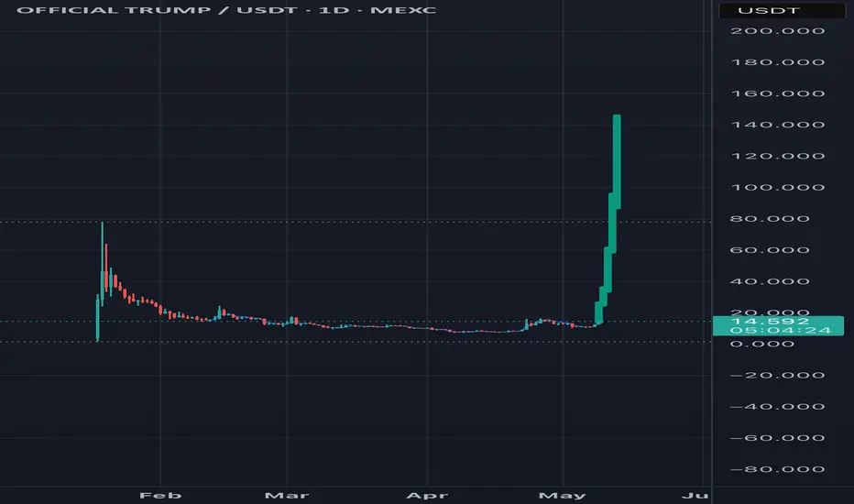Click the −20.000 price axis label
This screenshot has width=854, height=504.
point(777,376)
